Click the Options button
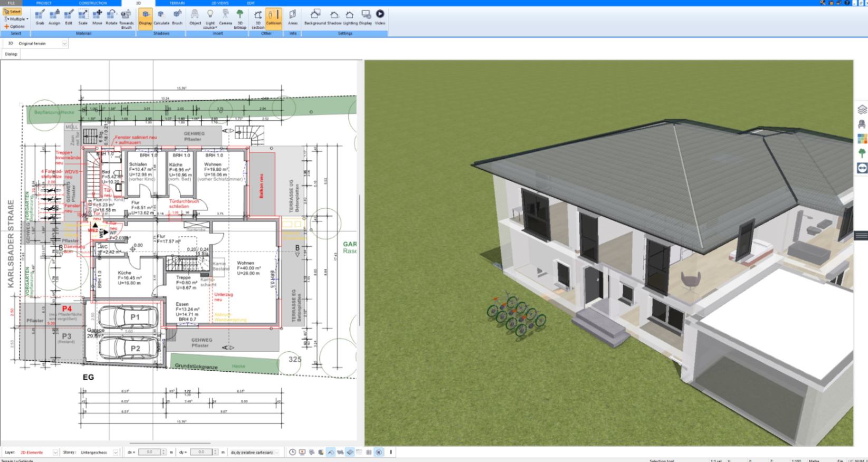The image size is (868, 462). coord(15,26)
